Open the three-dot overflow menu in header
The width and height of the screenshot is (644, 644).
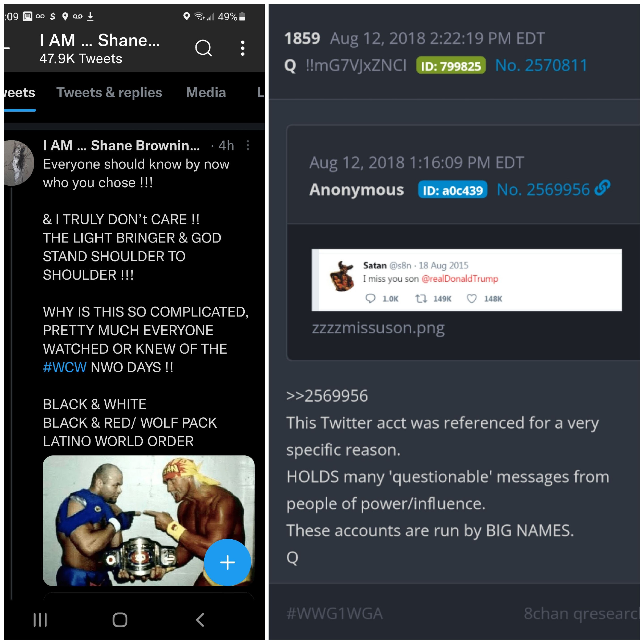243,48
